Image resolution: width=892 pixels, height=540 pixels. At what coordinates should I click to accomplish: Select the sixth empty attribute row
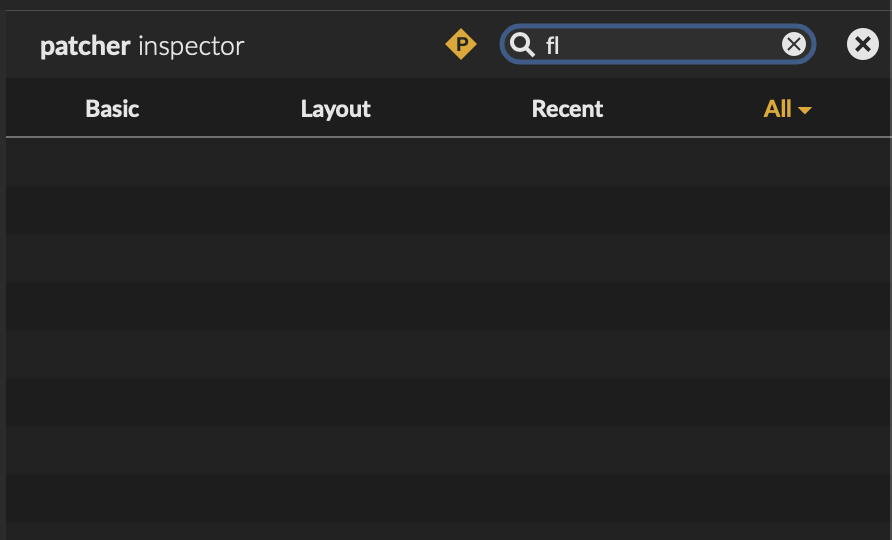tap(446, 402)
